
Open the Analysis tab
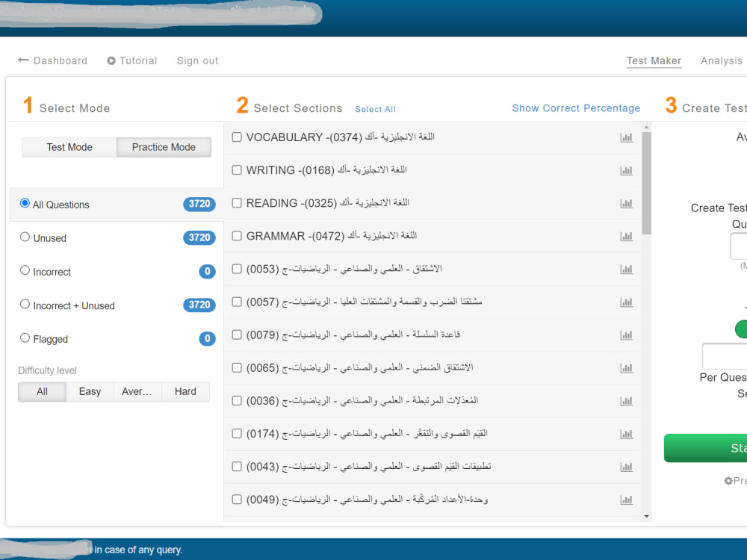(x=722, y=60)
